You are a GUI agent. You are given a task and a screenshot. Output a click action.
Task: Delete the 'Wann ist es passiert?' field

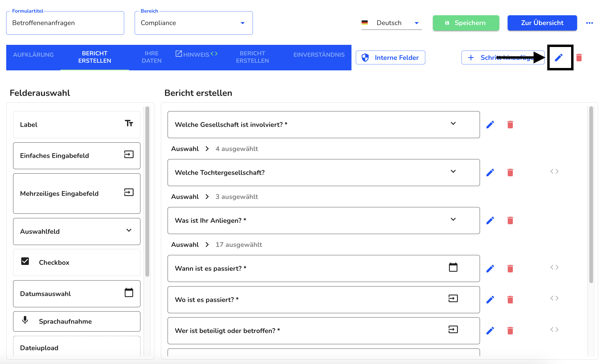[510, 269]
